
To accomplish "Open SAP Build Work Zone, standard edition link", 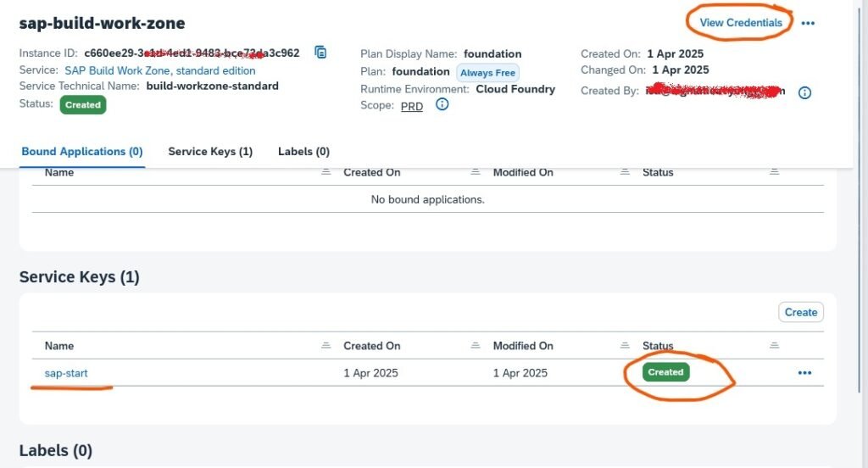I will (160, 70).
